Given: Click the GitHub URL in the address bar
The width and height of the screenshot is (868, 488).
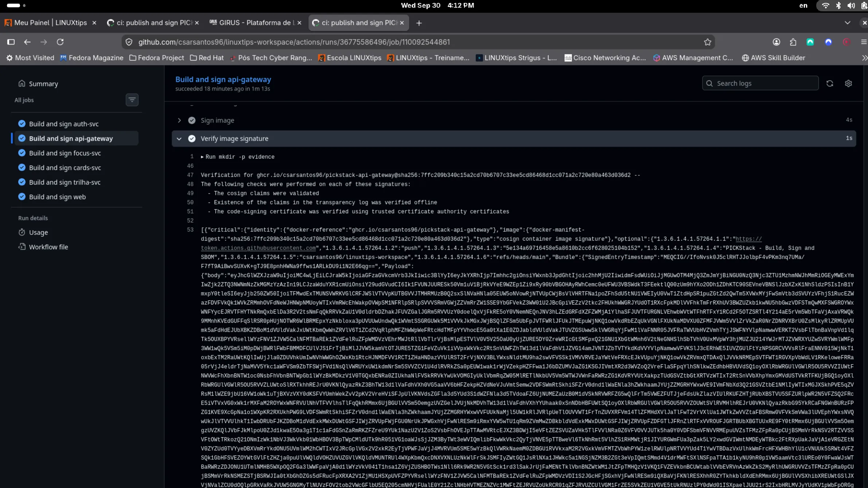Looking at the screenshot, I should coord(294,42).
